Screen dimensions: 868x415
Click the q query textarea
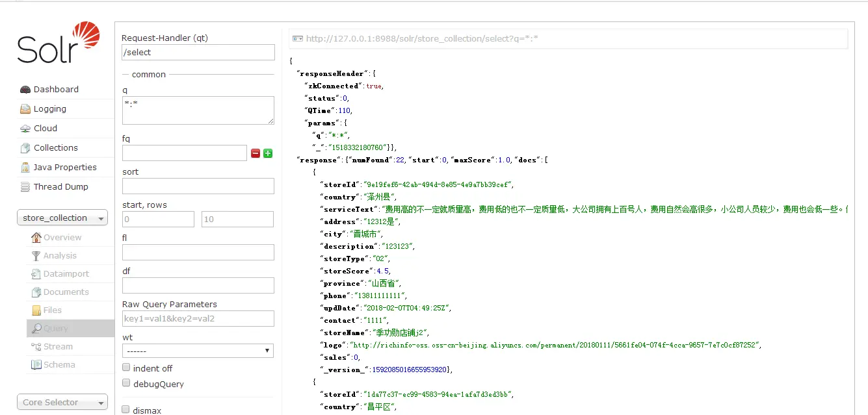point(198,110)
